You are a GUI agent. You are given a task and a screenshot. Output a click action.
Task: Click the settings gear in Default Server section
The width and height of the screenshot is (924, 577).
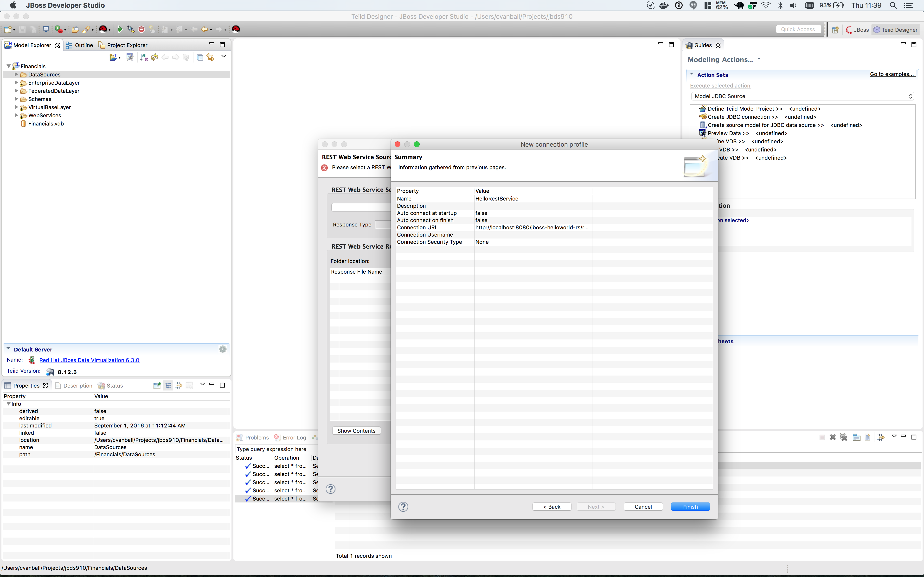[x=223, y=349]
